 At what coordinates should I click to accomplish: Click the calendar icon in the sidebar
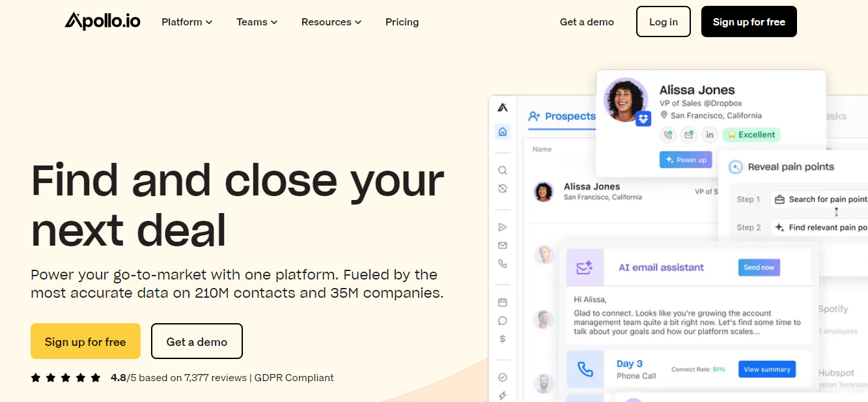pyautogui.click(x=502, y=302)
